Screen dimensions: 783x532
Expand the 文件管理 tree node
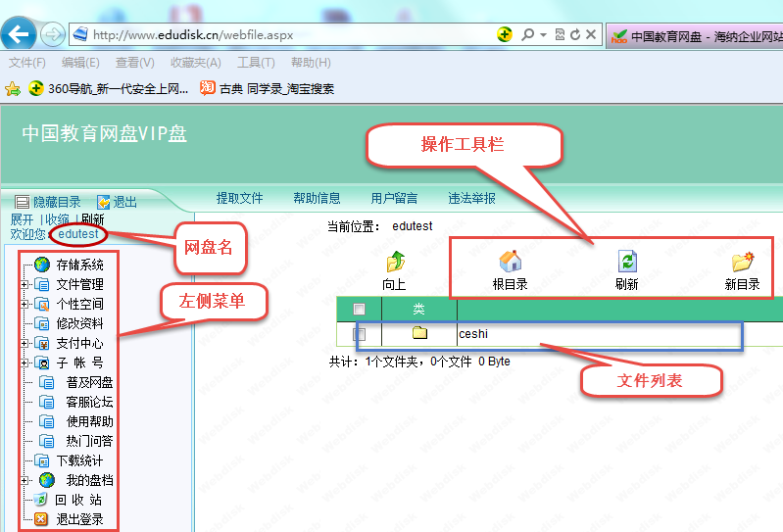coord(24,284)
